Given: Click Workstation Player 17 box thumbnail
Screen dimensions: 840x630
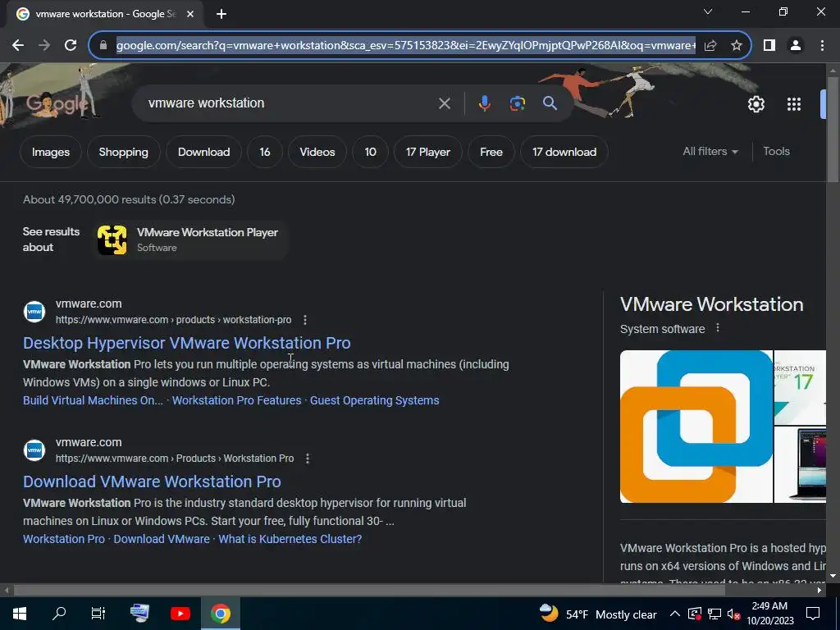Looking at the screenshot, I should tap(800, 387).
